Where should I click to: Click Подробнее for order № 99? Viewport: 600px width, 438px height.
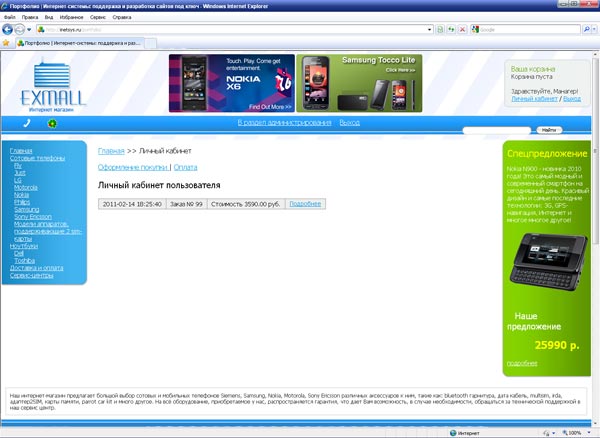tap(305, 204)
